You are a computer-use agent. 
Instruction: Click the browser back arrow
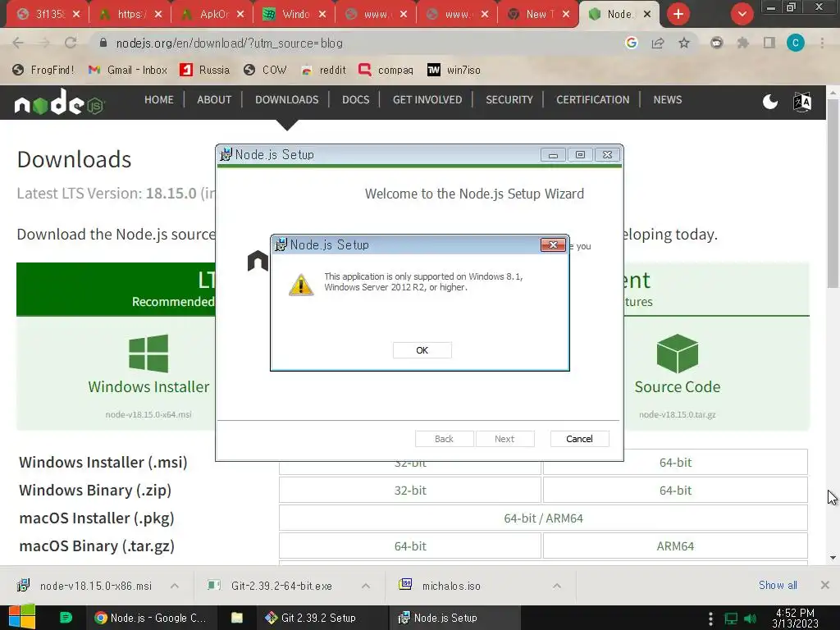(18, 43)
